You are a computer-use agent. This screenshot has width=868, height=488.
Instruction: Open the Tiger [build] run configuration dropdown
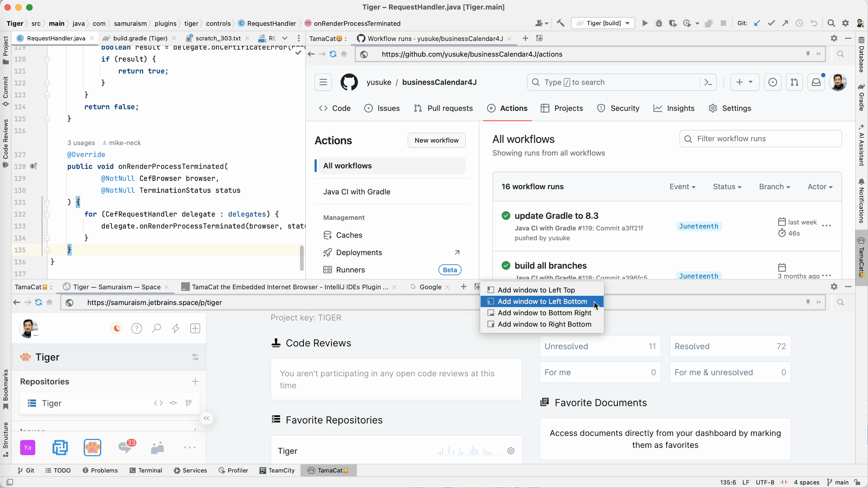click(x=603, y=23)
